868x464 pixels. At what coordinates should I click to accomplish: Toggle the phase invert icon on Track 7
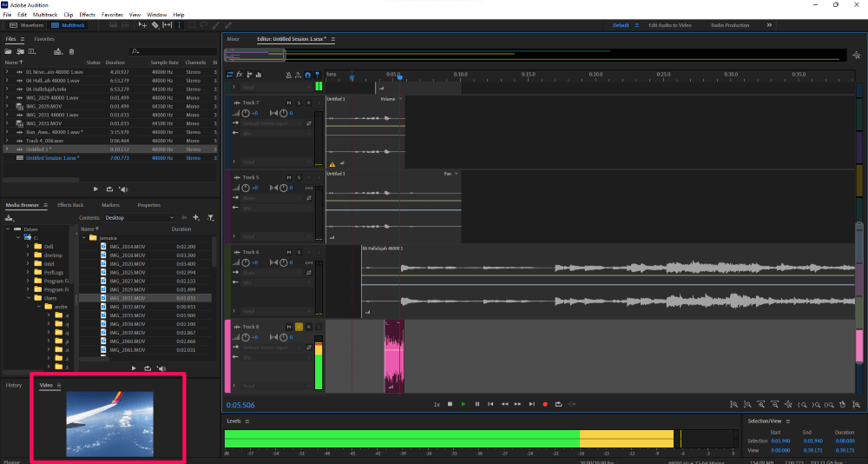coord(309,123)
